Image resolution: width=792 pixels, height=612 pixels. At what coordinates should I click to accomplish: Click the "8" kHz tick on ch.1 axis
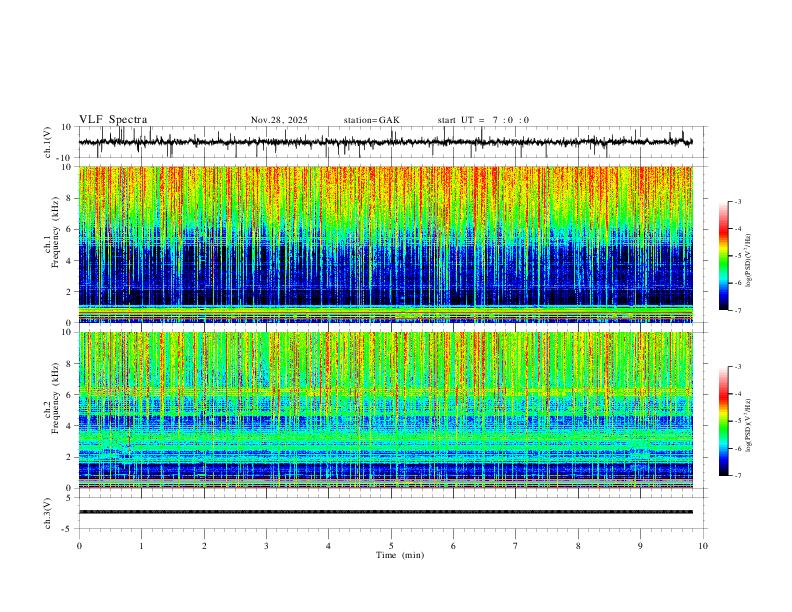point(69,198)
